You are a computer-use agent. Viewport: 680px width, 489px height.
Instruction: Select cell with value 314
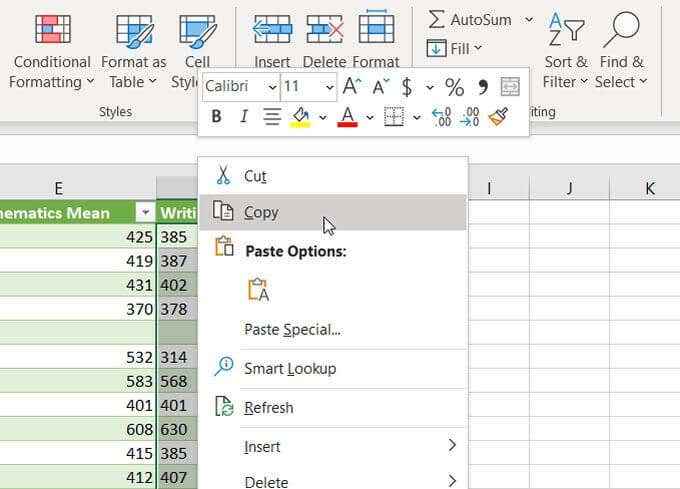177,357
